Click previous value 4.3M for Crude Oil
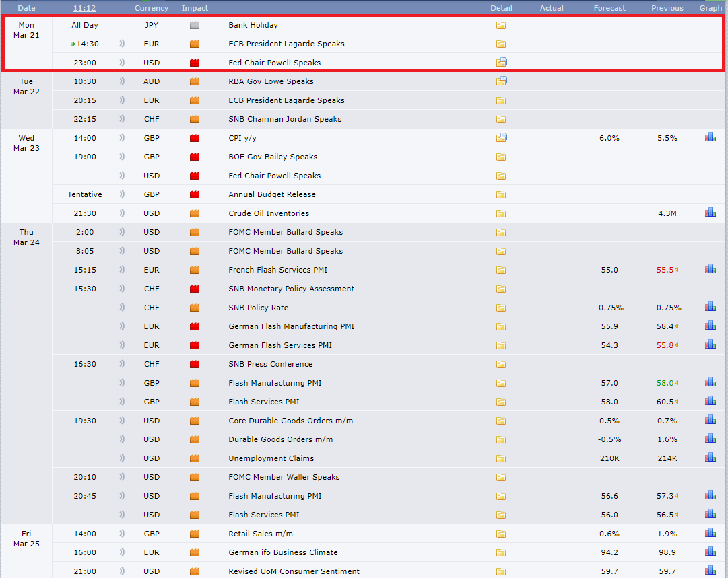 (x=667, y=213)
